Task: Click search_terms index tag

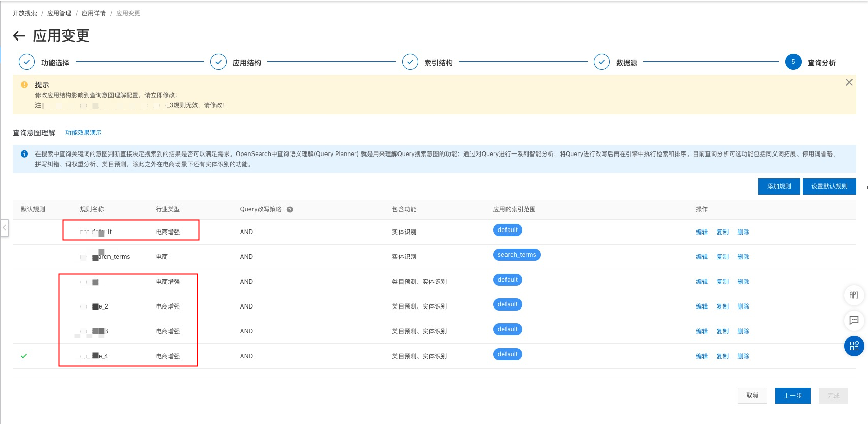Action: point(517,255)
